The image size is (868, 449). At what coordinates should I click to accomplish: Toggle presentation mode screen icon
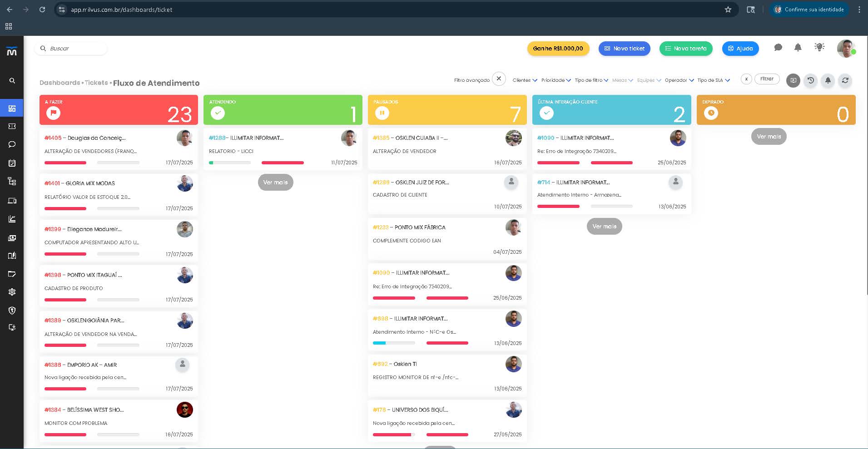(793, 80)
